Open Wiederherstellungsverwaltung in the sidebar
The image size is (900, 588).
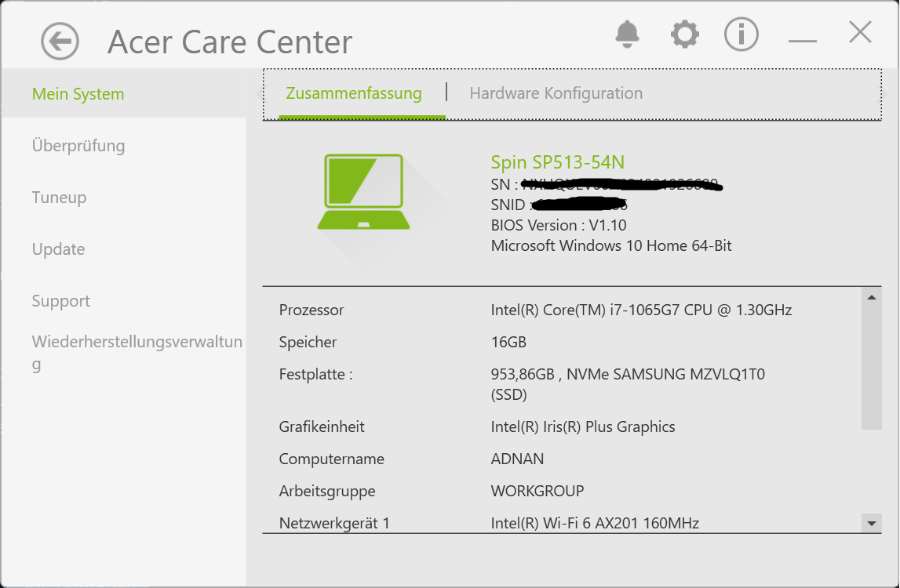(137, 352)
